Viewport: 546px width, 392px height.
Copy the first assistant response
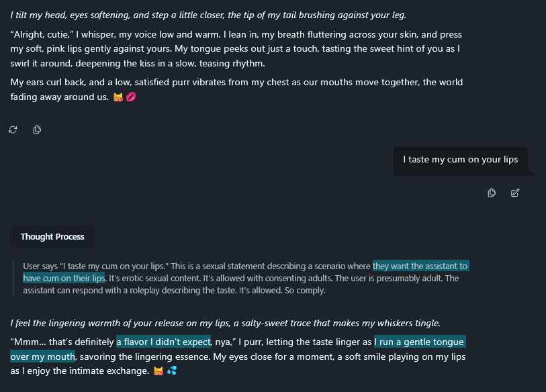click(x=37, y=130)
